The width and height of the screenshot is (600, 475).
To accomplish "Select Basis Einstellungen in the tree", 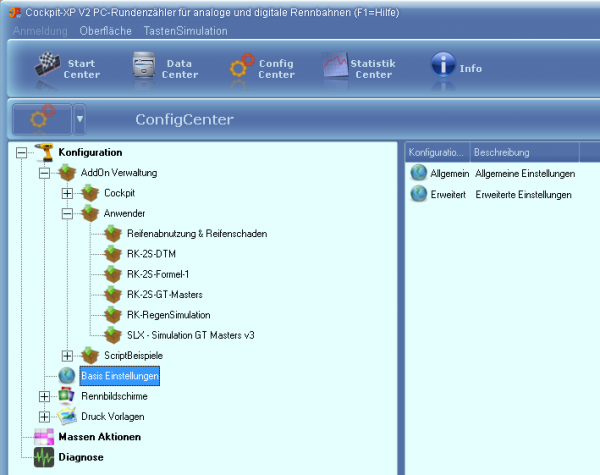I will pyautogui.click(x=120, y=376).
